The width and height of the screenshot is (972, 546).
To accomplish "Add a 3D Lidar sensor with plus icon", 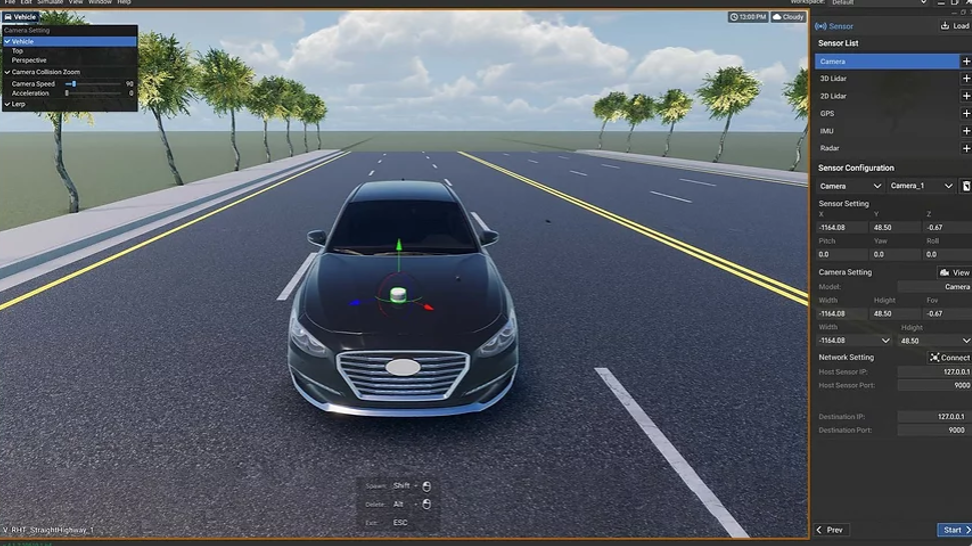I will click(966, 78).
